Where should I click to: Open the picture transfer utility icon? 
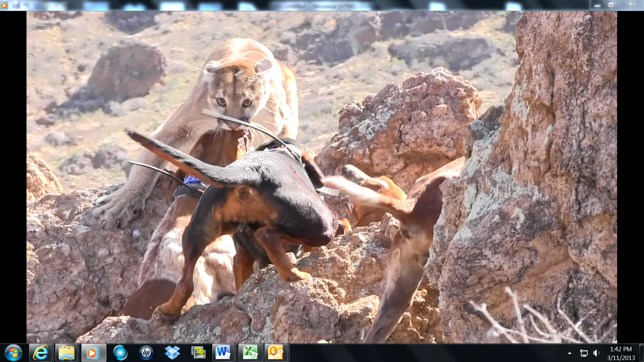198,353
